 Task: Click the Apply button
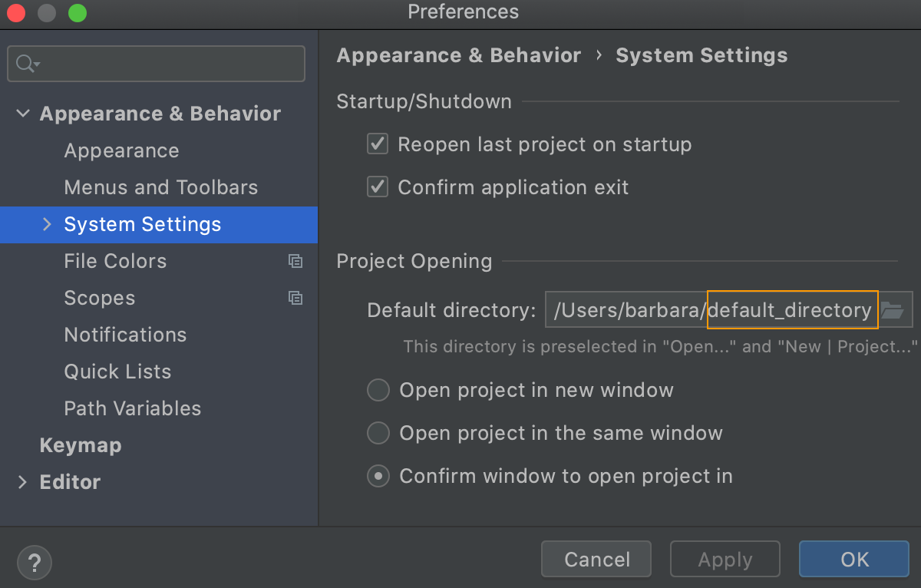click(725, 559)
